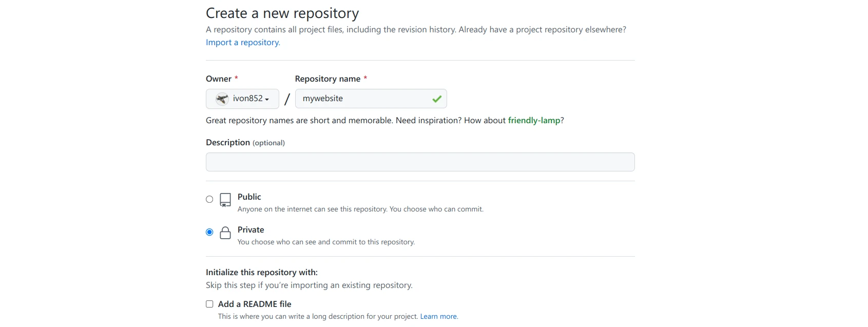Click the Public option label text
This screenshot has width=868, height=327.
pos(249,197)
